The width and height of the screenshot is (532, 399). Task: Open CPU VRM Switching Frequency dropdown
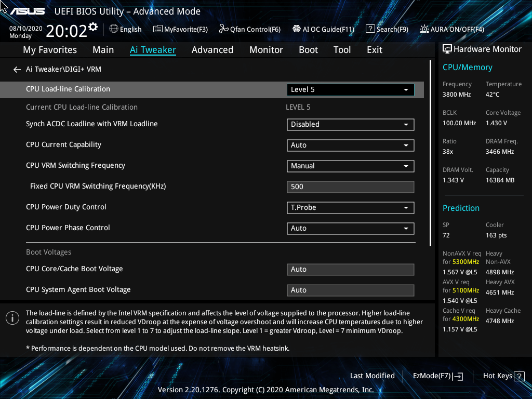[351, 166]
